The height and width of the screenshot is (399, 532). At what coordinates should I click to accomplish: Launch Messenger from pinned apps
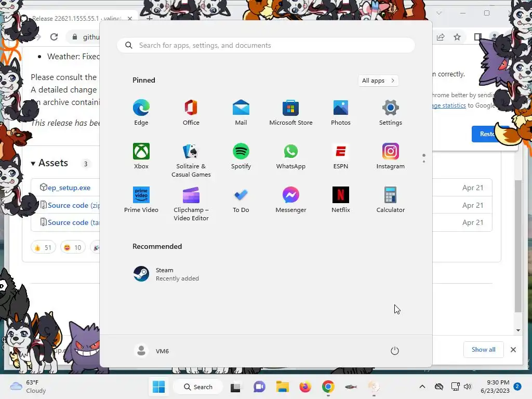point(291,200)
